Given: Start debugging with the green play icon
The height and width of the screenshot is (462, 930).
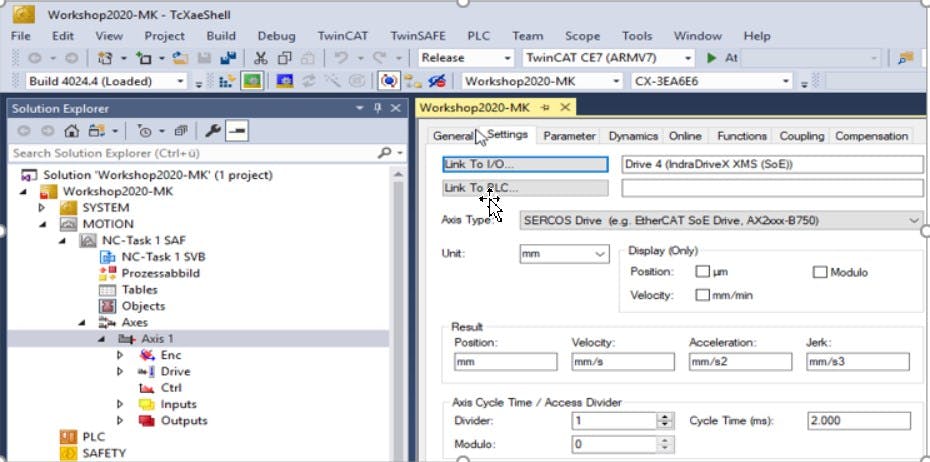Looking at the screenshot, I should pyautogui.click(x=712, y=58).
